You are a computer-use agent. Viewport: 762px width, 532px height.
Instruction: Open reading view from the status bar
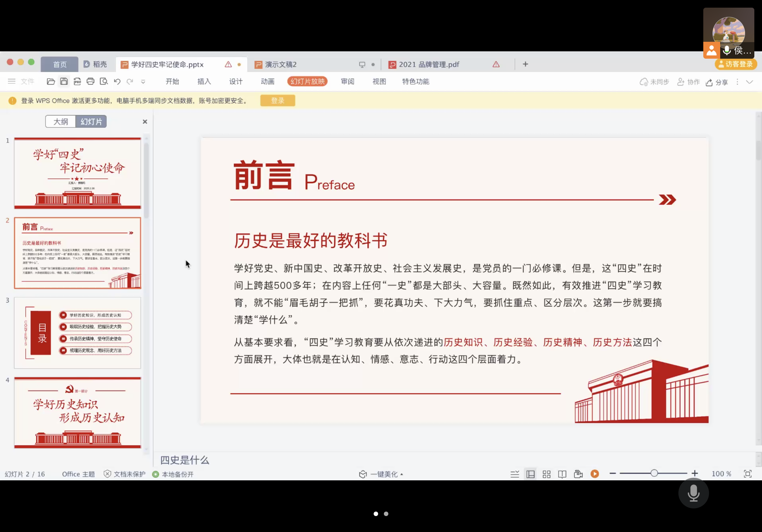tap(562, 474)
